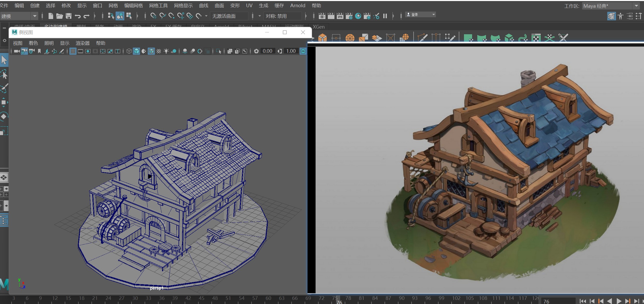The image size is (644, 304).
Task: Open the 变形 menu
Action: click(x=235, y=6)
